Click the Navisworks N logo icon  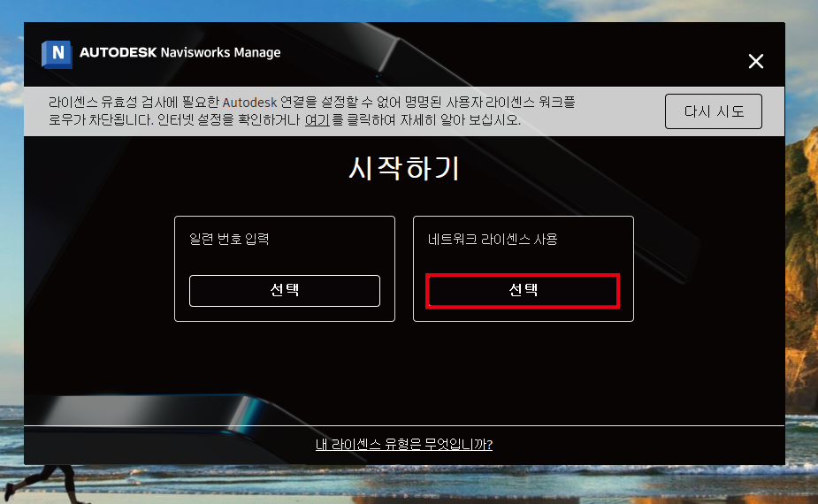pos(57,54)
